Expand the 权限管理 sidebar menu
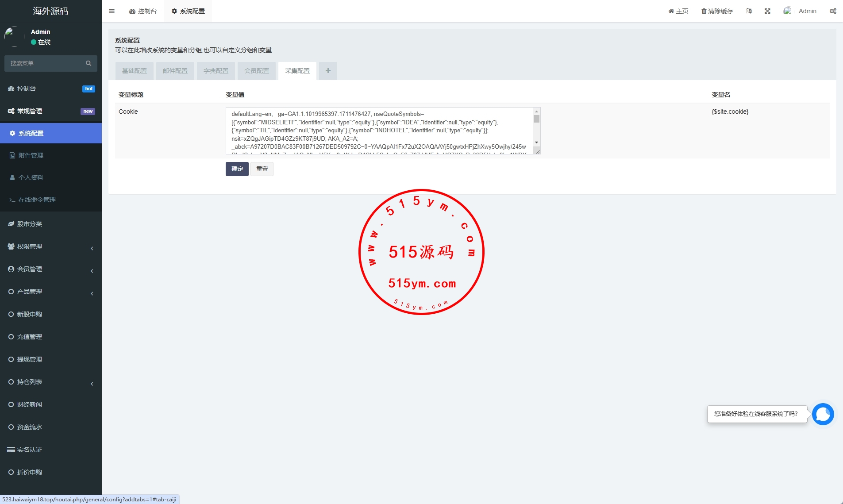 (51, 246)
